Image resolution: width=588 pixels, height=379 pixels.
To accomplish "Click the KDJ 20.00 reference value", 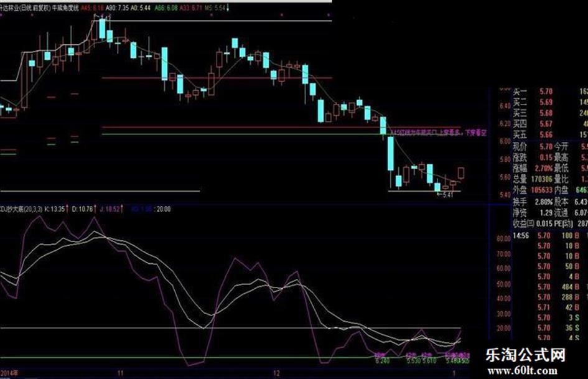I will click(x=164, y=209).
